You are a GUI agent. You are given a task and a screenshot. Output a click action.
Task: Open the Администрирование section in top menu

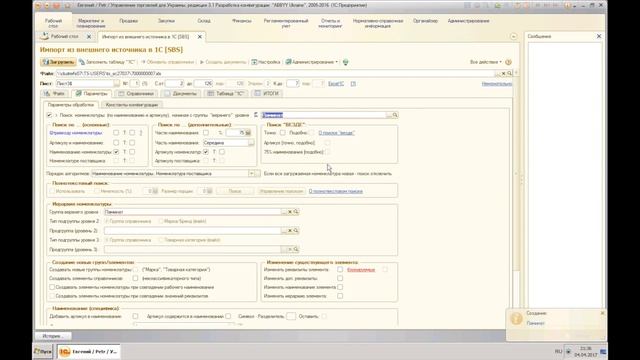[468, 21]
